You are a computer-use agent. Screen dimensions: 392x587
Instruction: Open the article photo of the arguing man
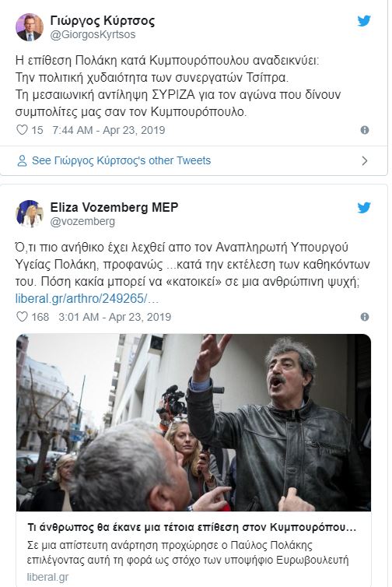tap(194, 422)
